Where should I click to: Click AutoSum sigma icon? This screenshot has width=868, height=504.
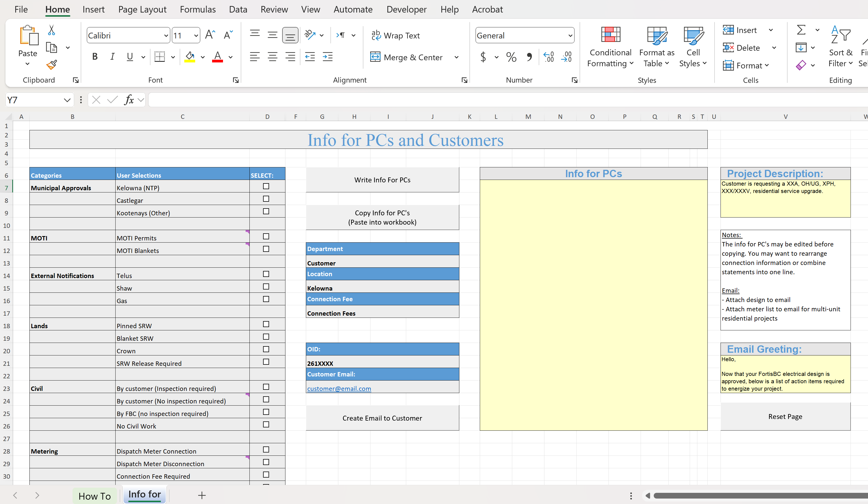tap(801, 30)
